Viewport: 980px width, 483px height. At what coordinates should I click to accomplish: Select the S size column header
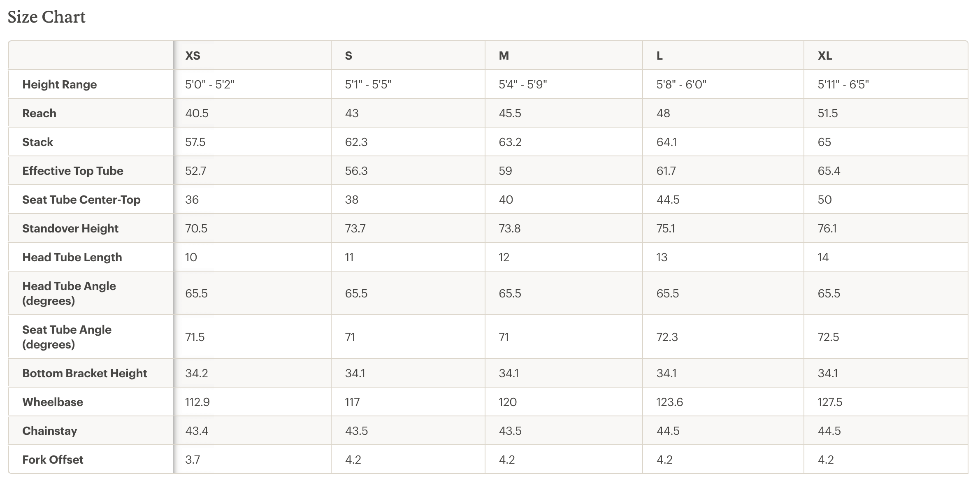(x=348, y=56)
